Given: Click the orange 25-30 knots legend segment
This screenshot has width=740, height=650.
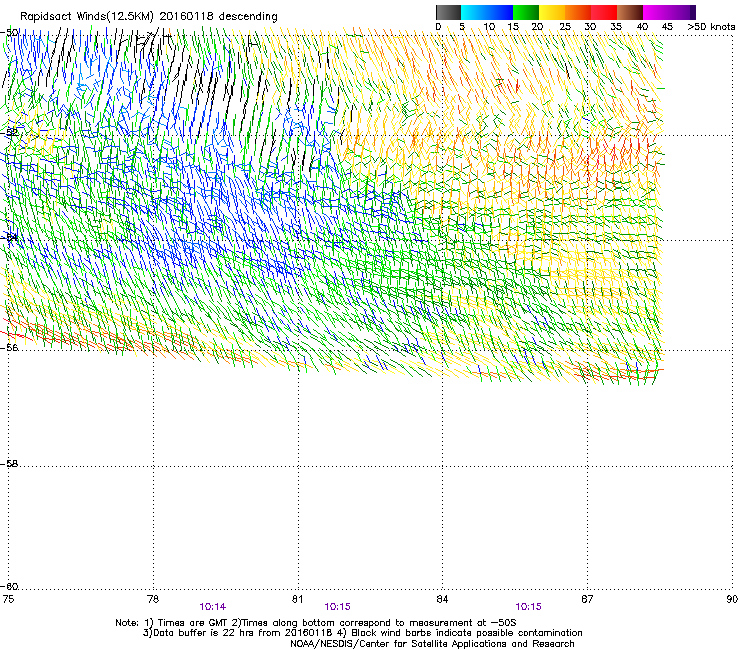Looking at the screenshot, I should point(578,12).
